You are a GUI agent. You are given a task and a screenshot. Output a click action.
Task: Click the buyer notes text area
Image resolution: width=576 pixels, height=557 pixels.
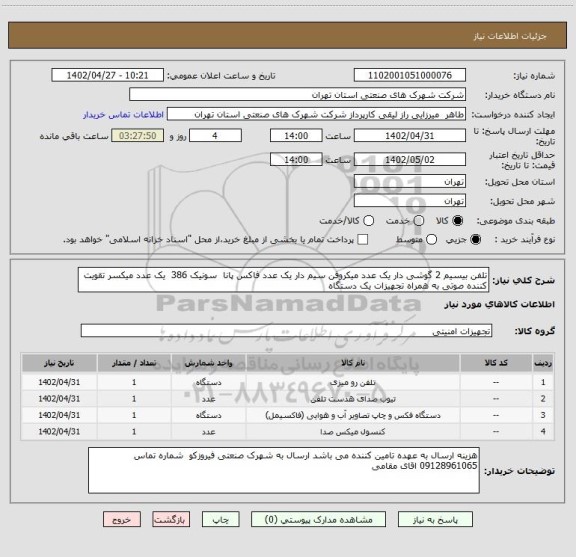pos(284,470)
